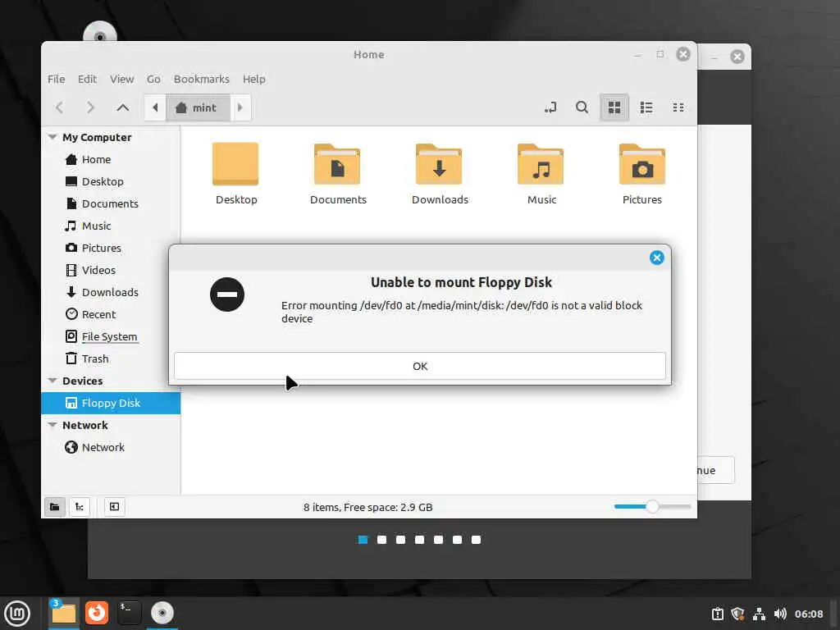This screenshot has width=840, height=630.
Task: Select the first slideshow page dot
Action: click(x=363, y=540)
